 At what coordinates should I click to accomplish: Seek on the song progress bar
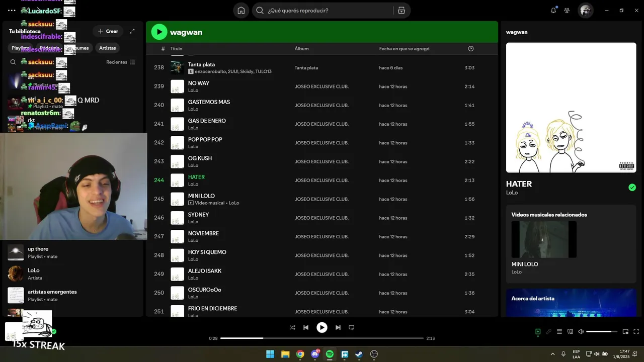(x=322, y=338)
